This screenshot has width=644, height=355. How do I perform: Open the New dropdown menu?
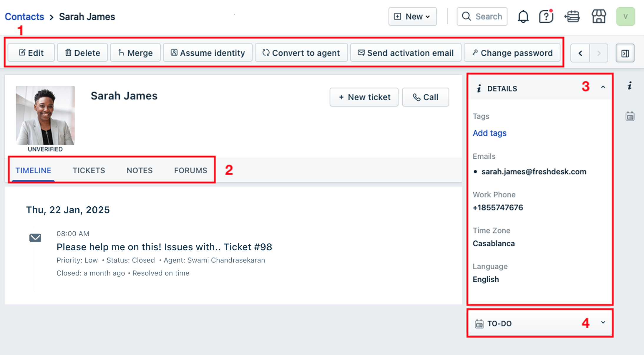coord(412,16)
